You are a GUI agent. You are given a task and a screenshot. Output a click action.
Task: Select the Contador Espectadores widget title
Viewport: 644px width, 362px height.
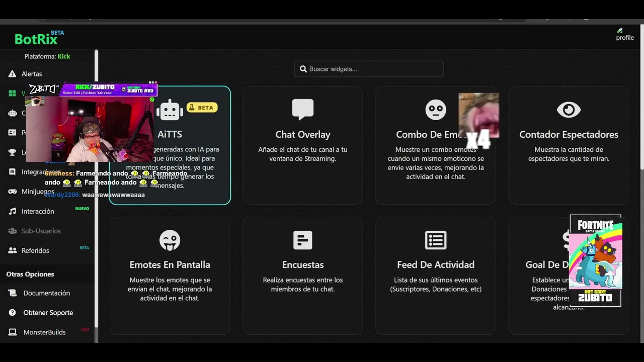pos(569,134)
